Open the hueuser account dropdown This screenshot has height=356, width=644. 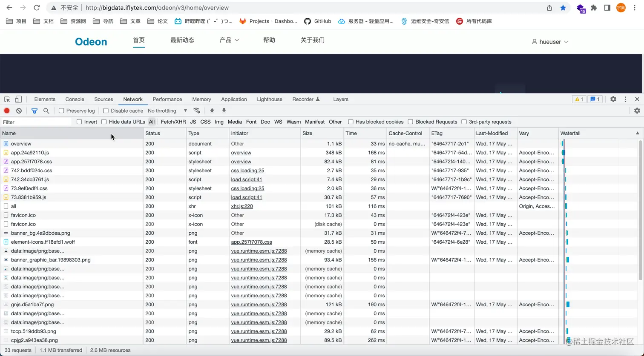(x=550, y=42)
